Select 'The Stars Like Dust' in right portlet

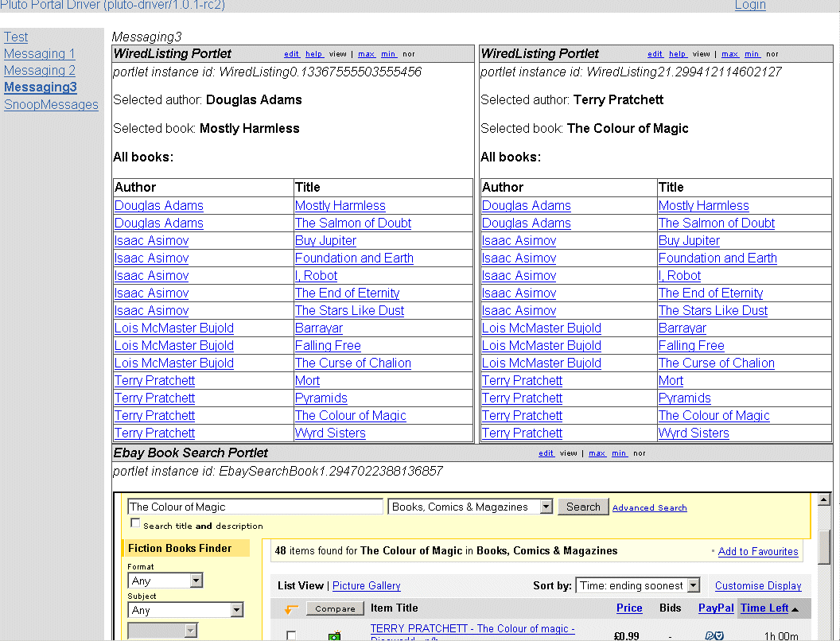click(x=713, y=311)
